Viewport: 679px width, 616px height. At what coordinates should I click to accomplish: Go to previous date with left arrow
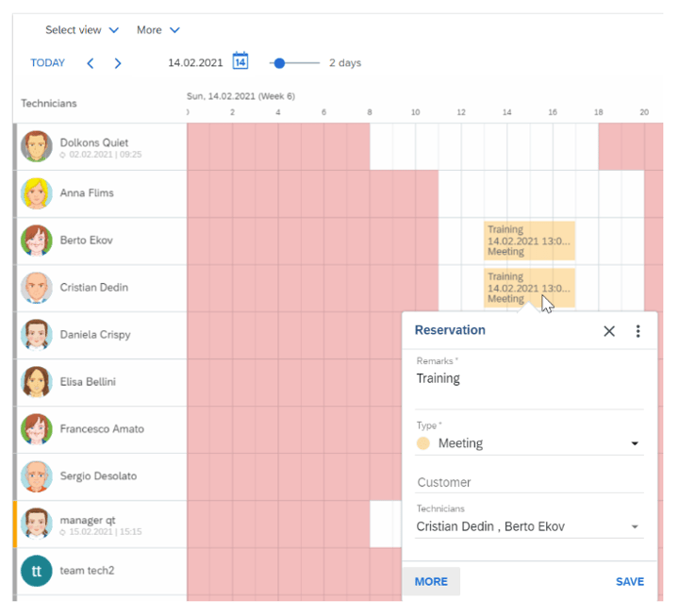91,63
